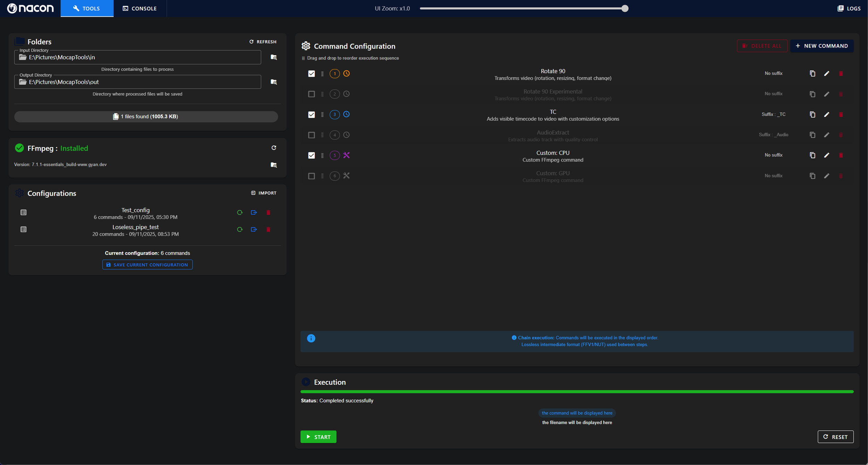The height and width of the screenshot is (465, 868).
Task: Disable the Rotate 90 command checkbox
Action: pyautogui.click(x=311, y=74)
